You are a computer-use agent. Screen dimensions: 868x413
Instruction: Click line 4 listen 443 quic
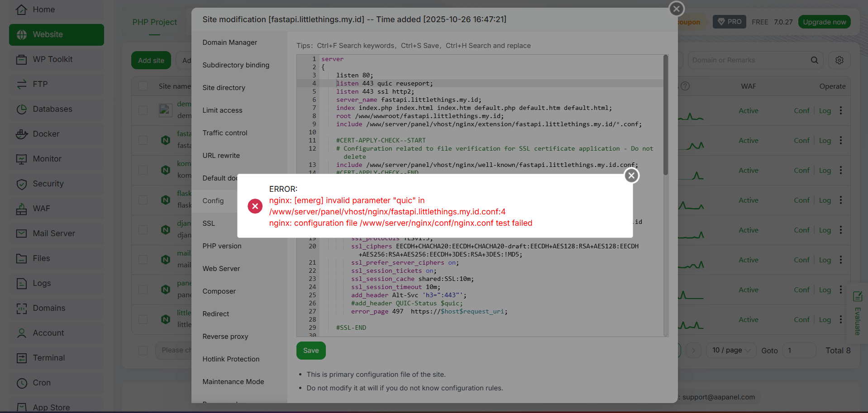(385, 83)
